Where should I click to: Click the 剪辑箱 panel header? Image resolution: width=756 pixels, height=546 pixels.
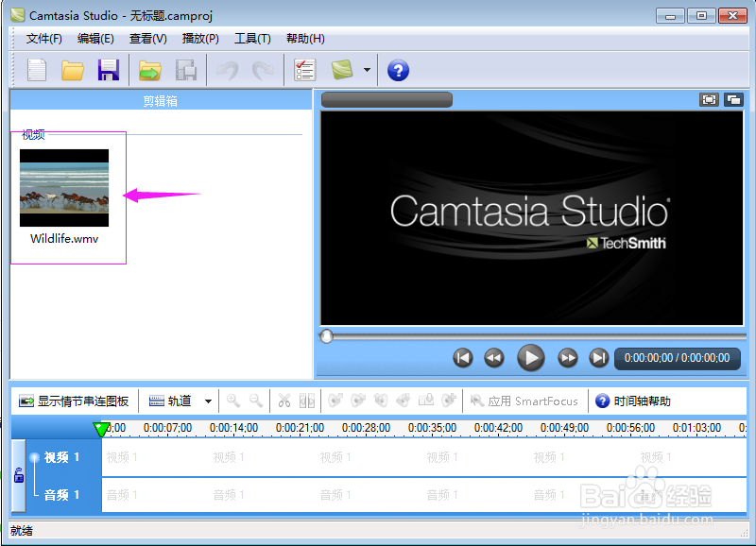pos(161,100)
